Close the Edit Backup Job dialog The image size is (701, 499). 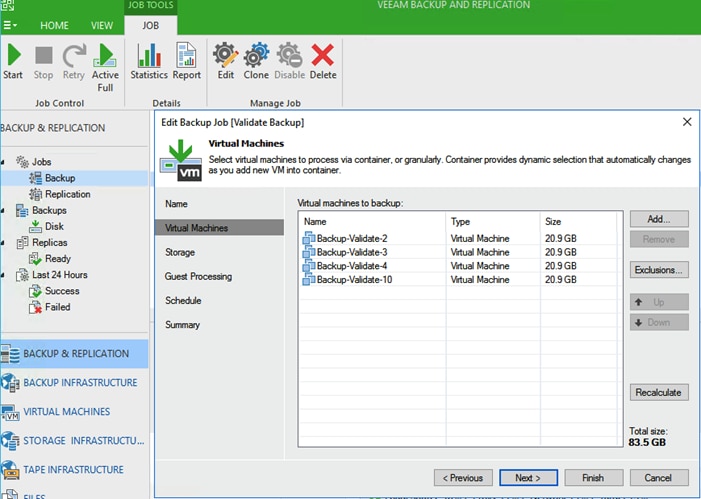click(x=687, y=122)
